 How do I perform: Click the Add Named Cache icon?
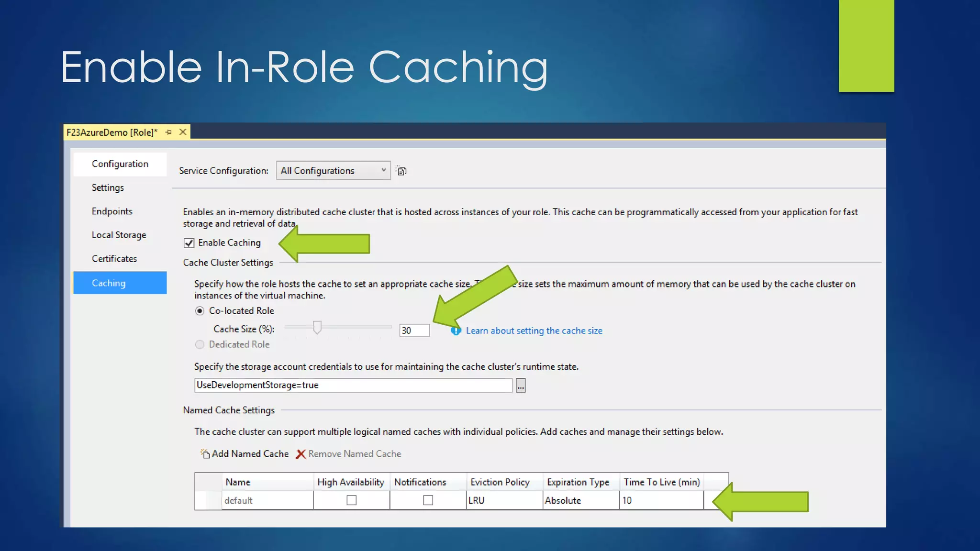coord(205,453)
